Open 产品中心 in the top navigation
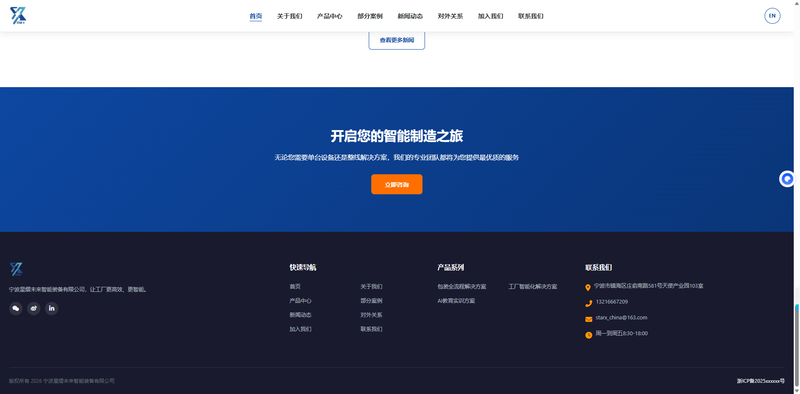800x394 pixels. tap(330, 16)
